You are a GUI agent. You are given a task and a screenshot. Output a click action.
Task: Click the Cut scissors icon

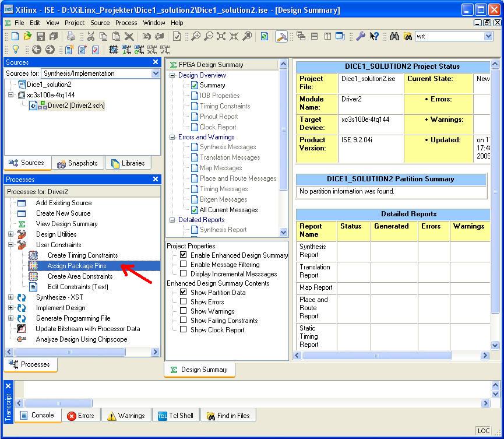point(91,36)
